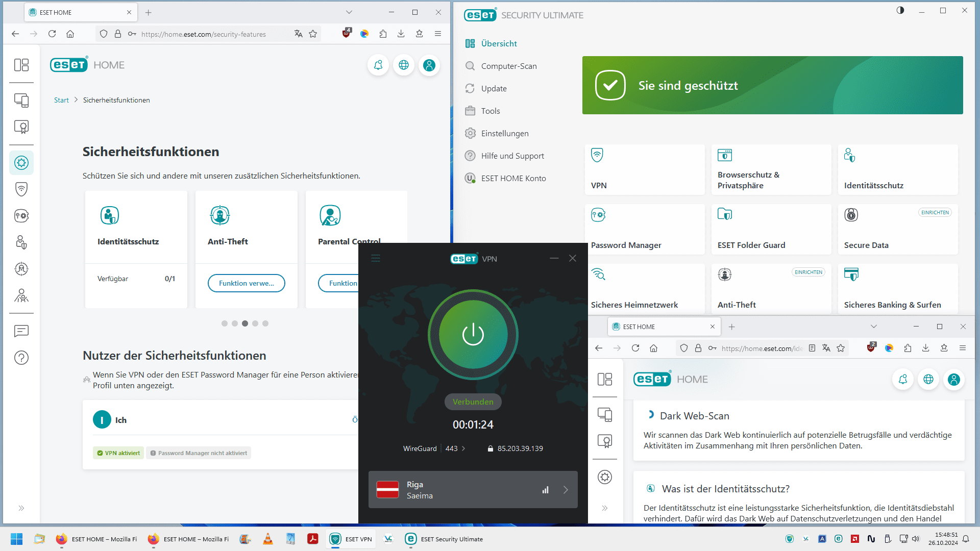The width and height of the screenshot is (980, 551).
Task: Click the Start breadcrumb link
Action: [x=61, y=100]
